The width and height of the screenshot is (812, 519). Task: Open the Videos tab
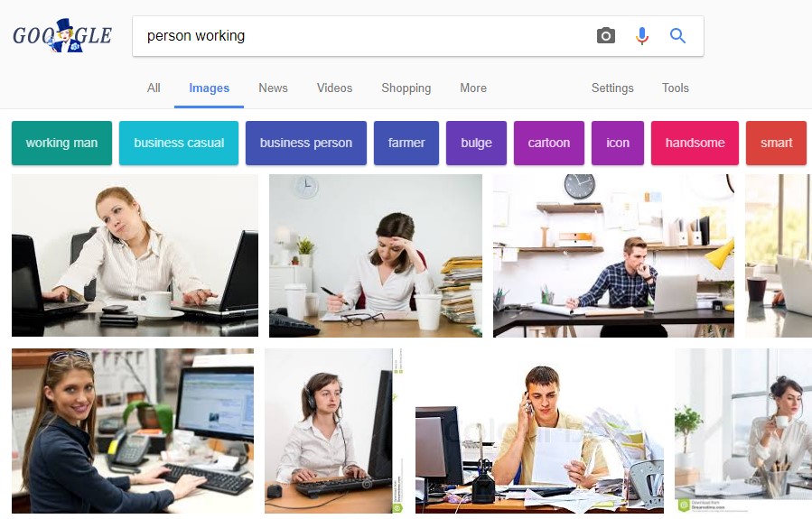click(x=334, y=88)
